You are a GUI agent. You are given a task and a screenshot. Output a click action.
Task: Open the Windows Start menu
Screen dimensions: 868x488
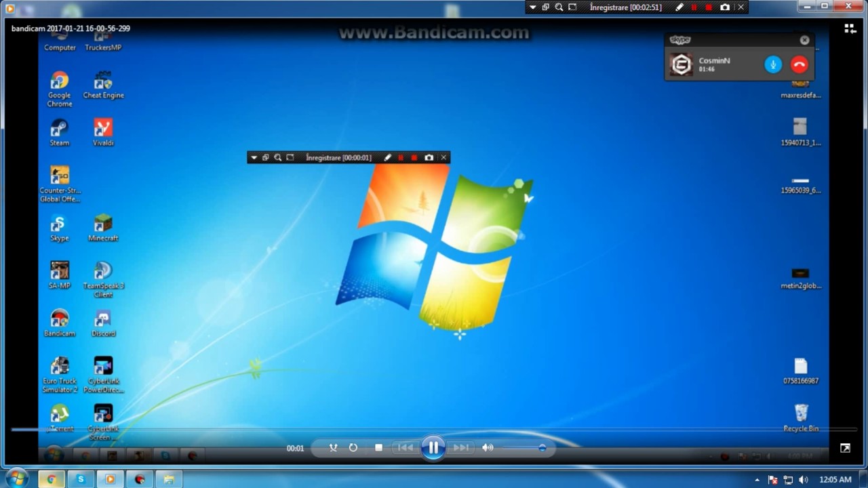[16, 479]
